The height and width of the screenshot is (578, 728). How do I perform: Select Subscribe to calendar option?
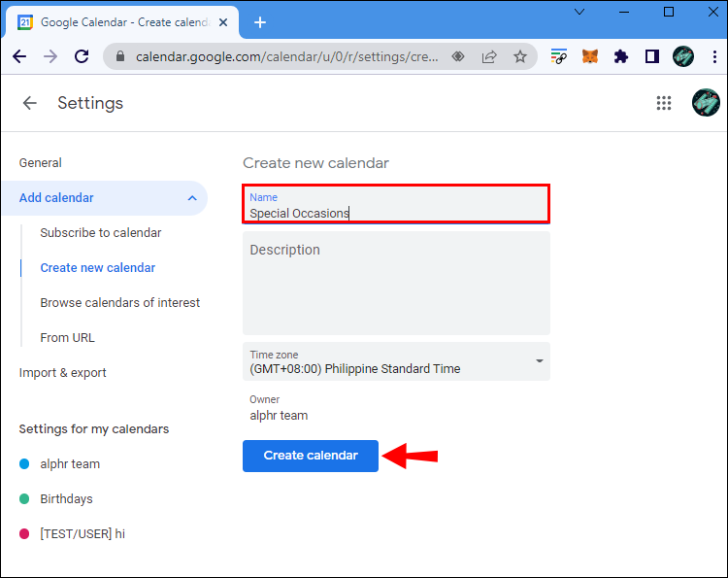(101, 233)
